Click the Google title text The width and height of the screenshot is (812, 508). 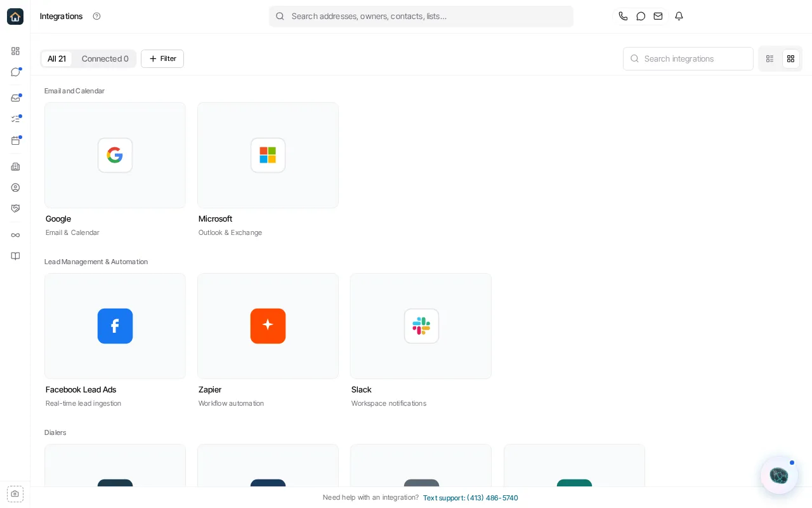click(x=58, y=218)
